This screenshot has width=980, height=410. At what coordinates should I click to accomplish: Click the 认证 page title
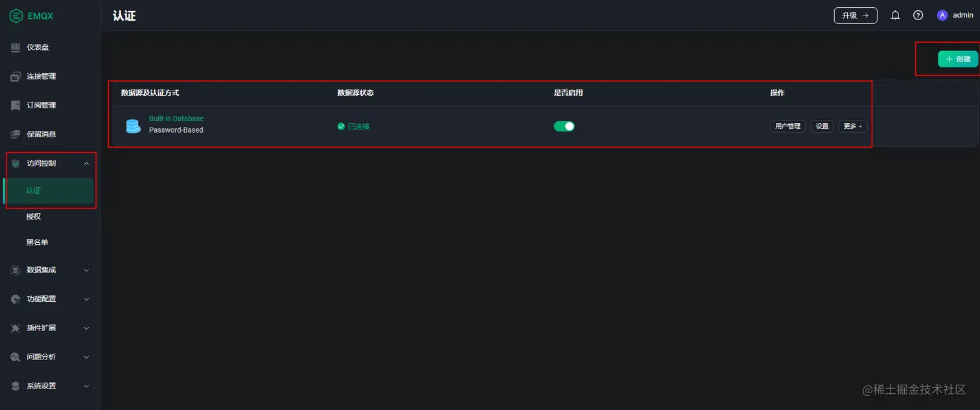click(x=124, y=16)
